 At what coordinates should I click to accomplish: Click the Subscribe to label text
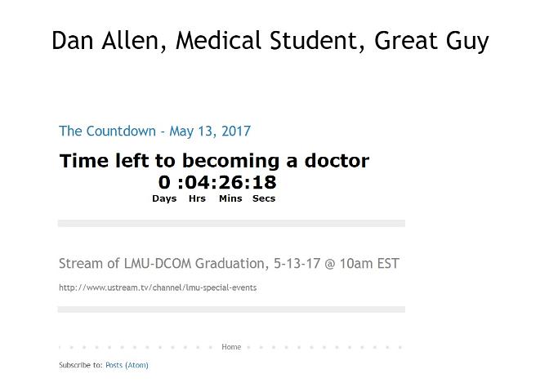coord(81,365)
